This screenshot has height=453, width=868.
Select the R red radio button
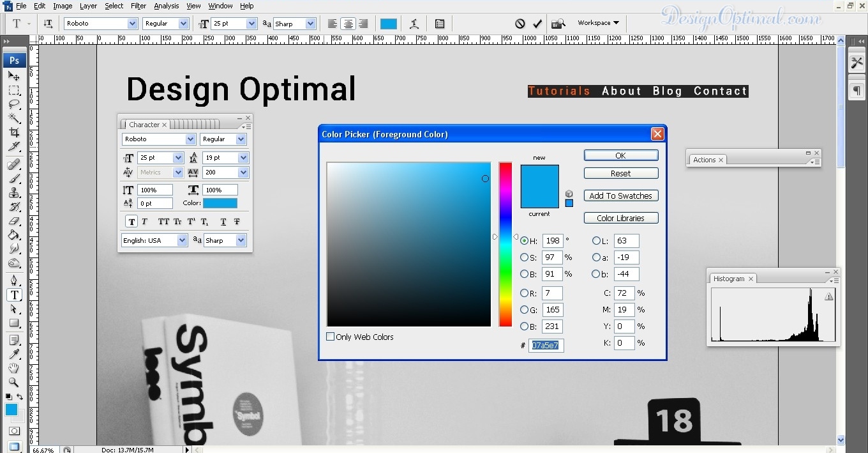point(525,293)
